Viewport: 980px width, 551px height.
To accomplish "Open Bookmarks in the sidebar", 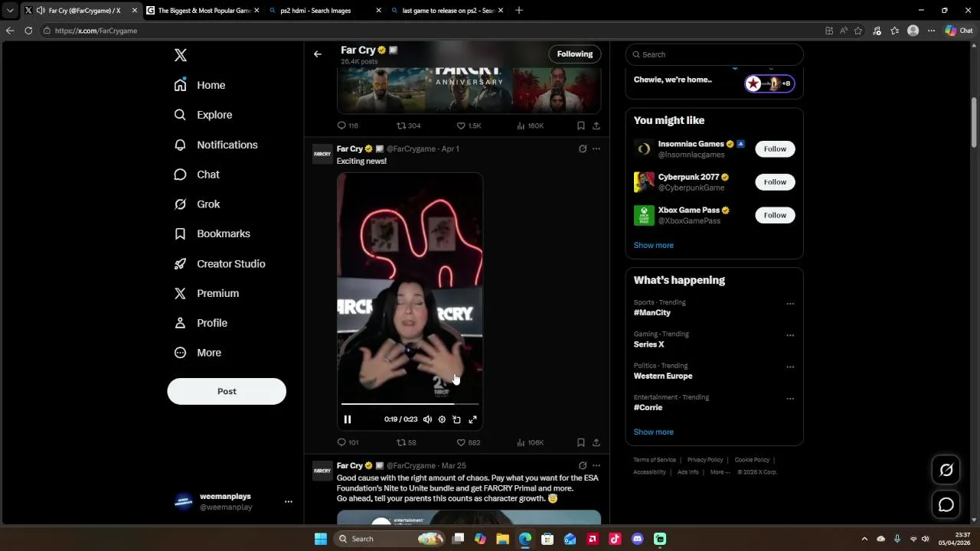I will pos(212,233).
